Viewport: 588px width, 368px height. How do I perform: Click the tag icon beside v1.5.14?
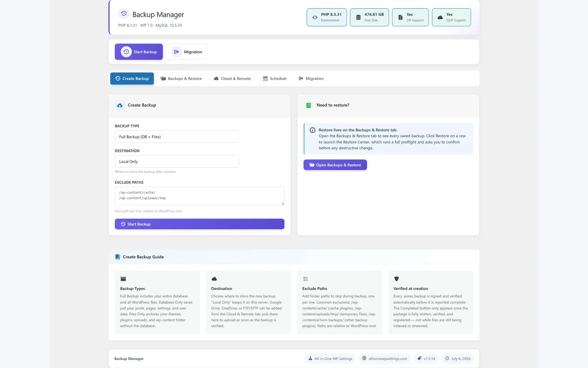(x=419, y=358)
